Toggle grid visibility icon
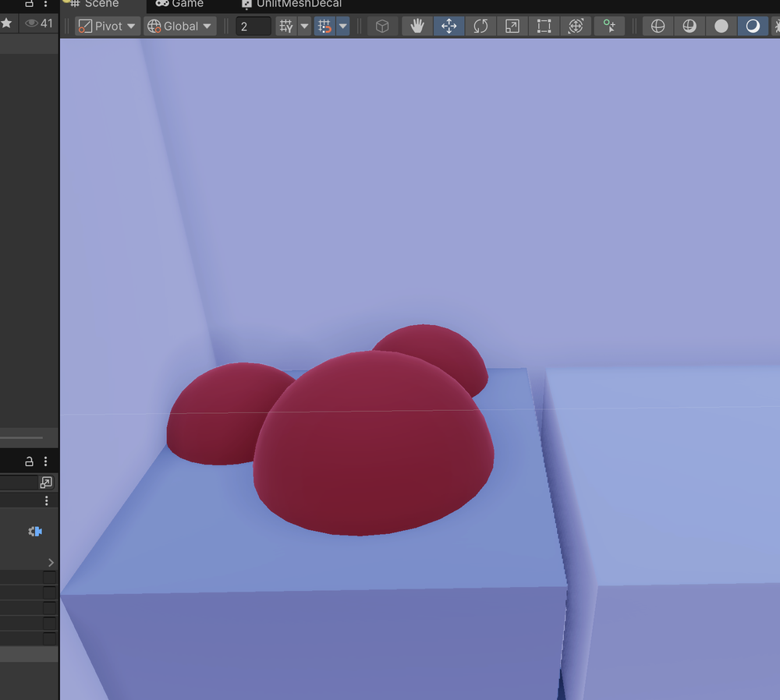780x700 pixels. [286, 27]
